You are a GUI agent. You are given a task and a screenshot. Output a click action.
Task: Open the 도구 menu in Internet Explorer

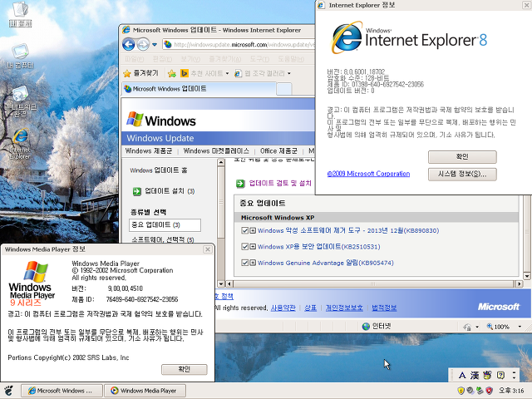click(x=259, y=59)
